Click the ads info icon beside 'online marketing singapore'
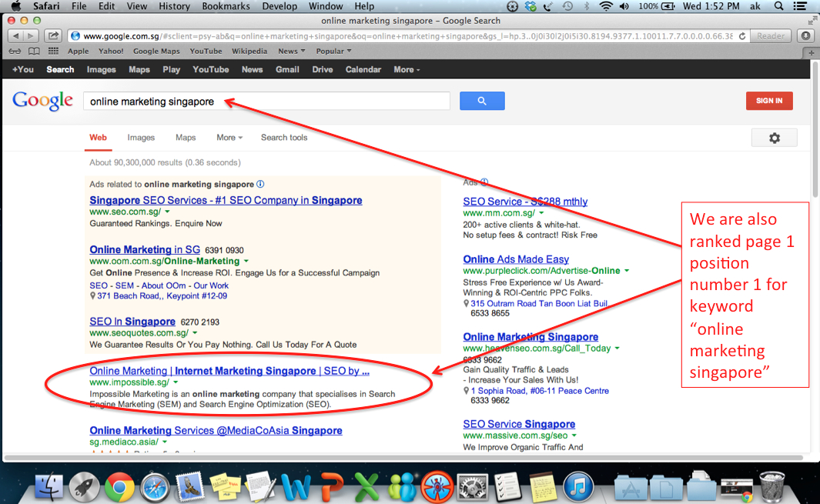This screenshot has height=504, width=820. pyautogui.click(x=260, y=184)
